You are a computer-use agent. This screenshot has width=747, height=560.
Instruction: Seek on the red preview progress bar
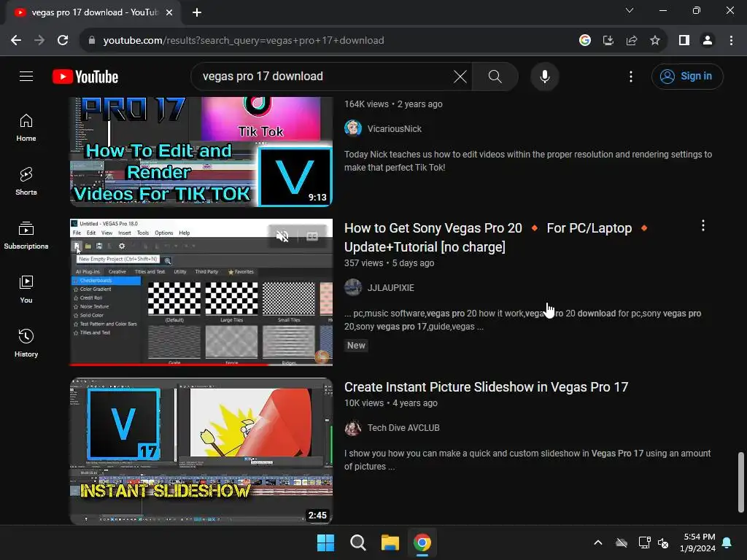click(x=201, y=365)
